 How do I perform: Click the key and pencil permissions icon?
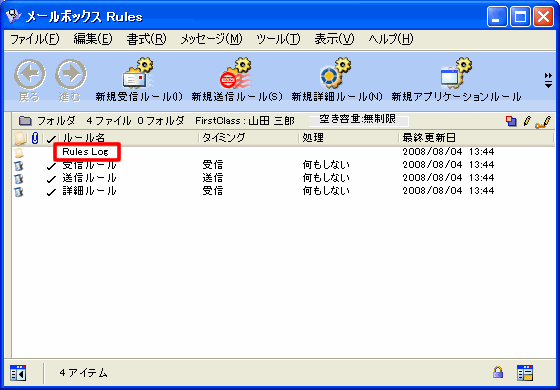[x=543, y=122]
